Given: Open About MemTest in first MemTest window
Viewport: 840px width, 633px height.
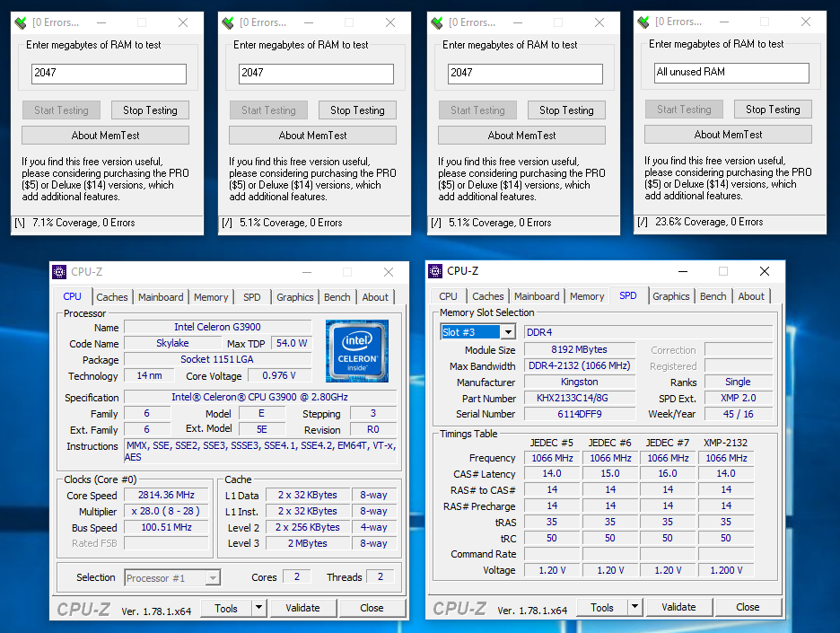Looking at the screenshot, I should click(x=106, y=135).
